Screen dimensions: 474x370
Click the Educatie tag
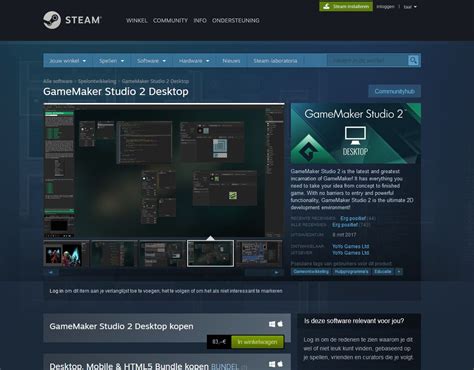(383, 272)
